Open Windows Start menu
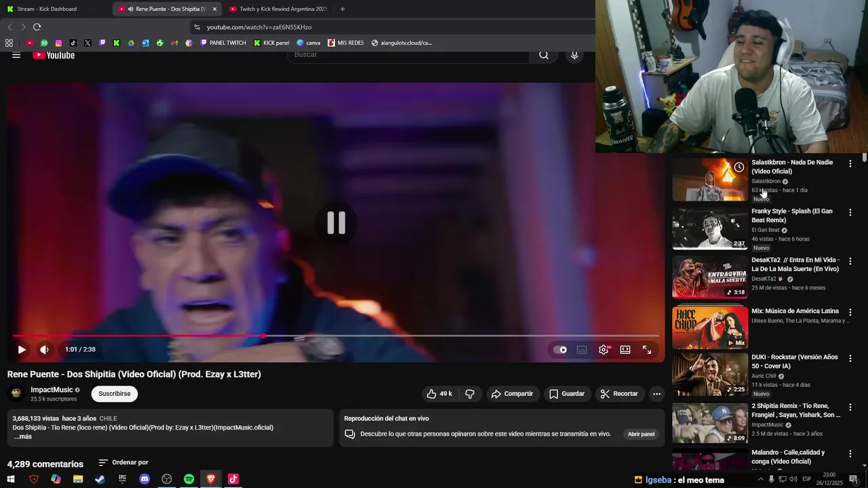The height and width of the screenshot is (488, 868). pyautogui.click(x=11, y=479)
